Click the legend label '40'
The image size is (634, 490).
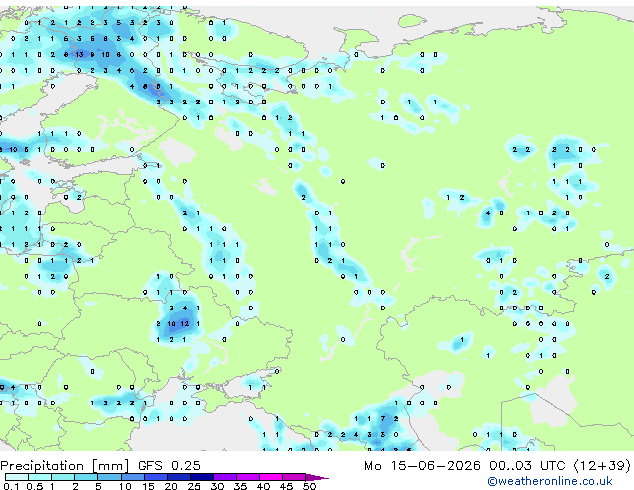pyautogui.click(x=263, y=486)
